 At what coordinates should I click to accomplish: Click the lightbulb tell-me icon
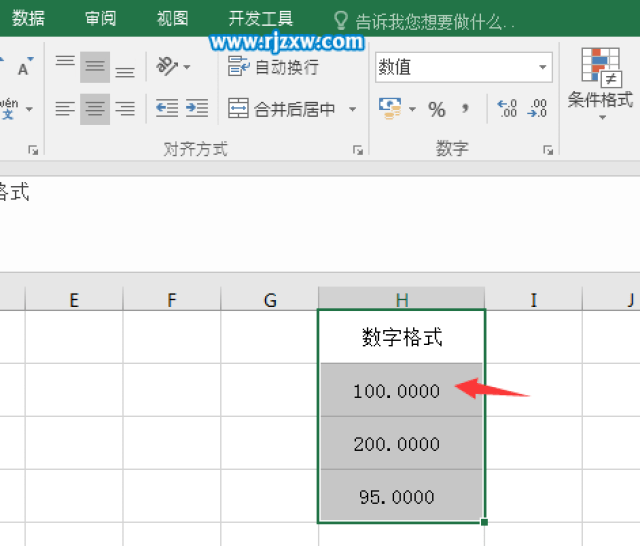(x=341, y=20)
